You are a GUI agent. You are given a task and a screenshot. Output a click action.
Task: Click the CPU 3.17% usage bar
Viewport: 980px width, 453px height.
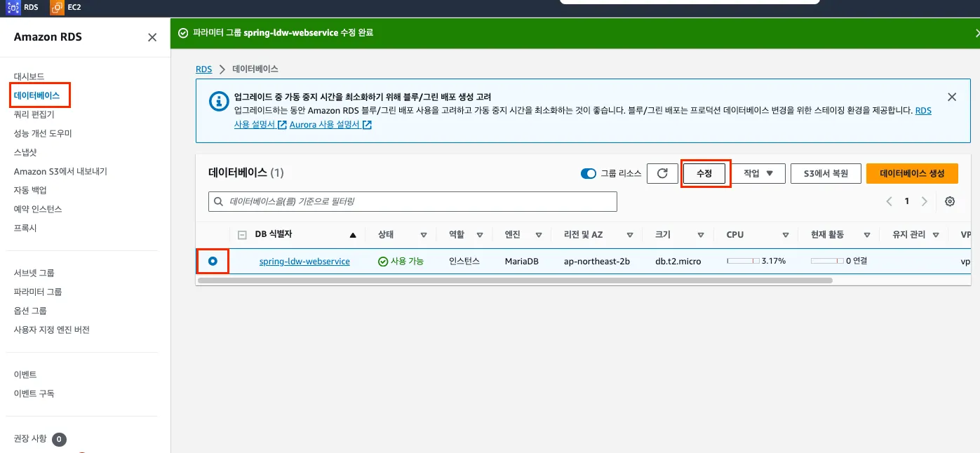[743, 261]
